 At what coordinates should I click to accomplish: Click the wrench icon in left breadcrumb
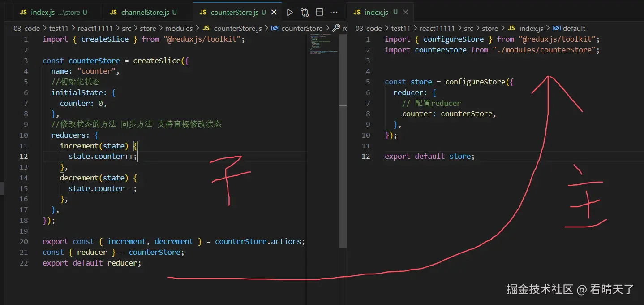click(x=336, y=28)
